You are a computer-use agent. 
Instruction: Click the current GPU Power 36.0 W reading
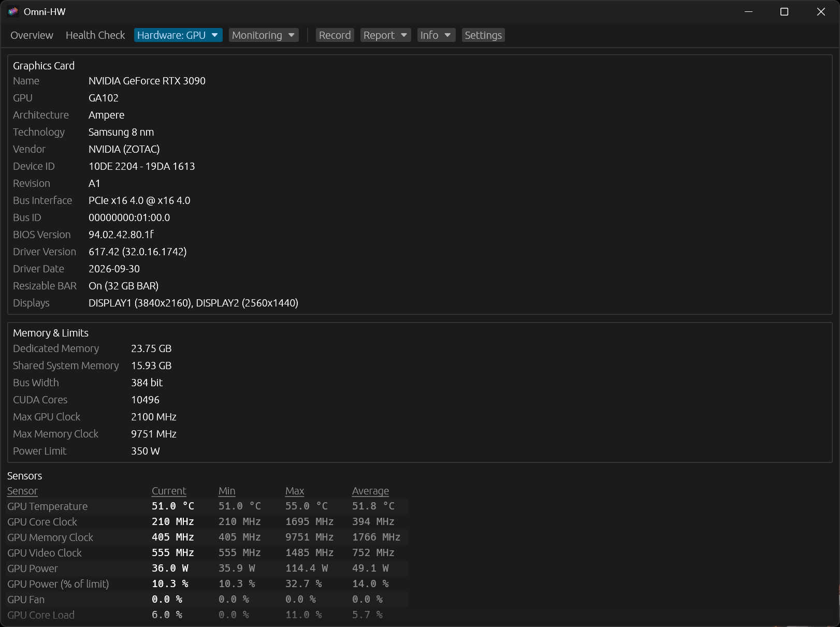(x=170, y=568)
